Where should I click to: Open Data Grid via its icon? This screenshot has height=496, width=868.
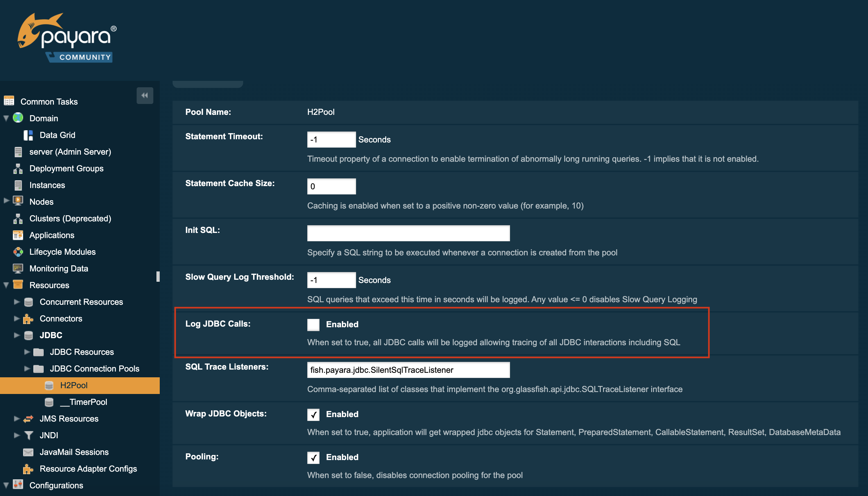coord(29,134)
